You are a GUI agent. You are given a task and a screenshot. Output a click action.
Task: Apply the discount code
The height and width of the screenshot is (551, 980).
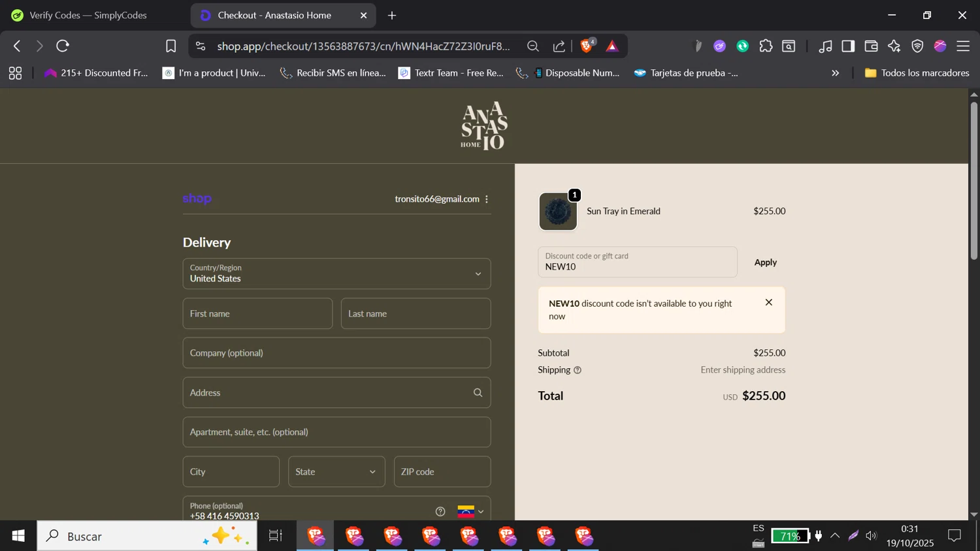766,262
